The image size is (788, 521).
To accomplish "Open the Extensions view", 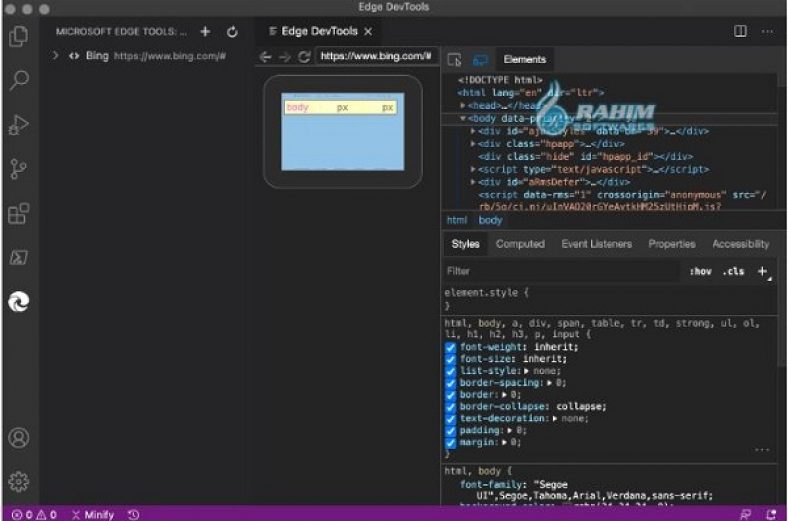I will [x=19, y=213].
